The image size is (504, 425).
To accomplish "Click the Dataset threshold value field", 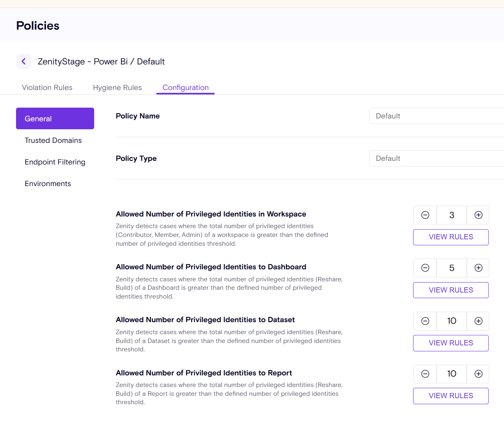I will [x=452, y=321].
